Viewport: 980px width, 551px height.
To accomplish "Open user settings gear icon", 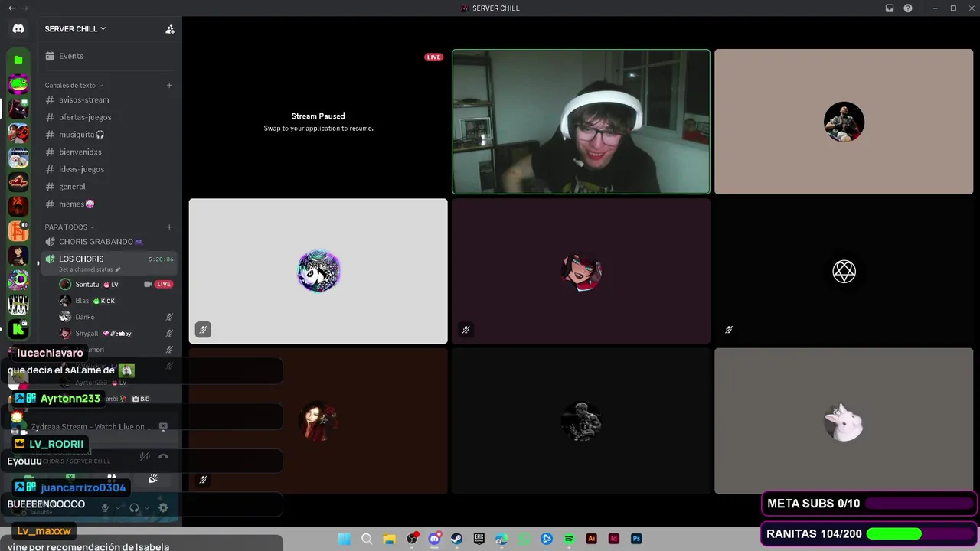I will coord(163,507).
